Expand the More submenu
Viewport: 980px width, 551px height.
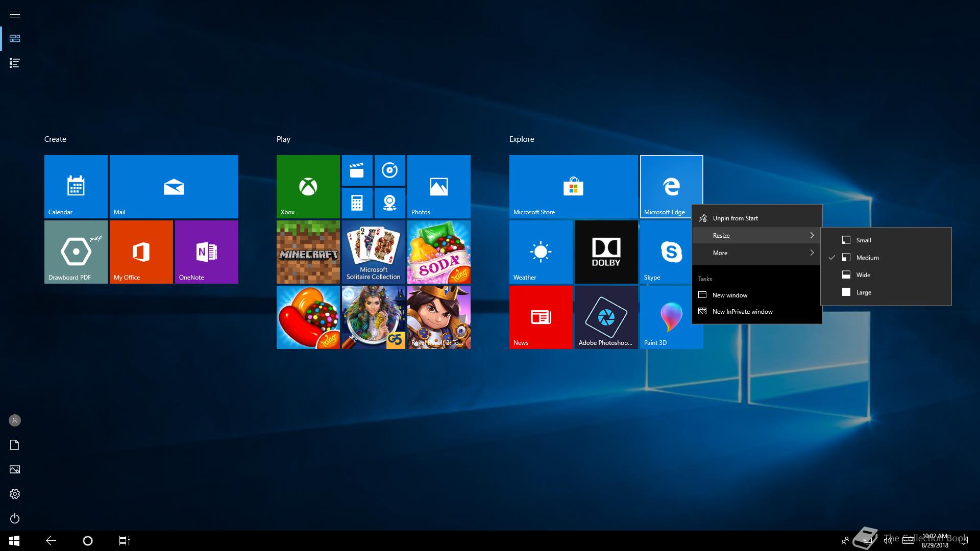[x=757, y=253]
